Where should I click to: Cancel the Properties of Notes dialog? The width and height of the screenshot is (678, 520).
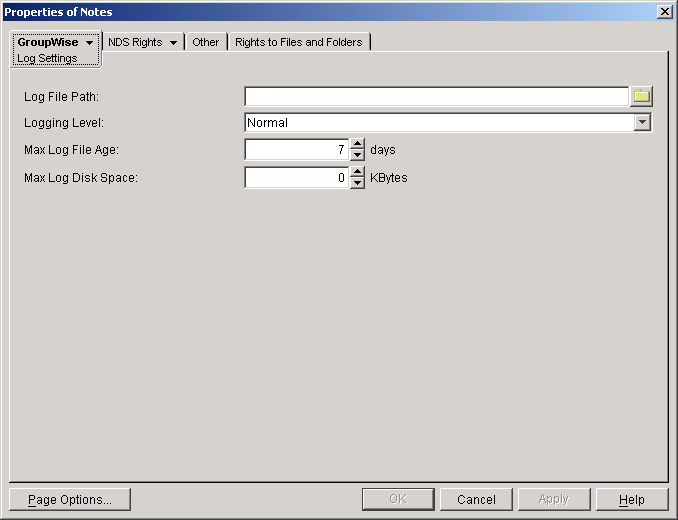click(x=476, y=500)
